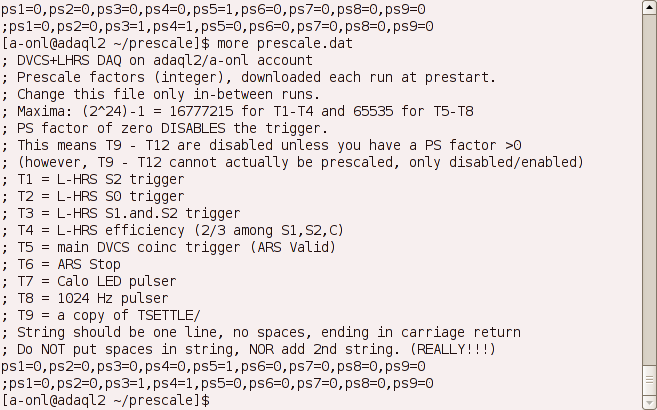The height and width of the screenshot is (410, 657).
Task: Click the shell prompt on the last line
Action: click(x=106, y=400)
